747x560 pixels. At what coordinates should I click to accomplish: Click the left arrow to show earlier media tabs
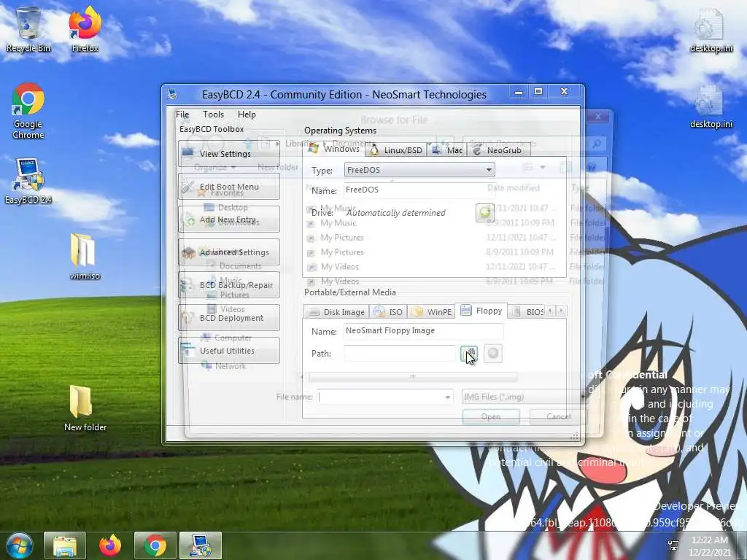(550, 311)
